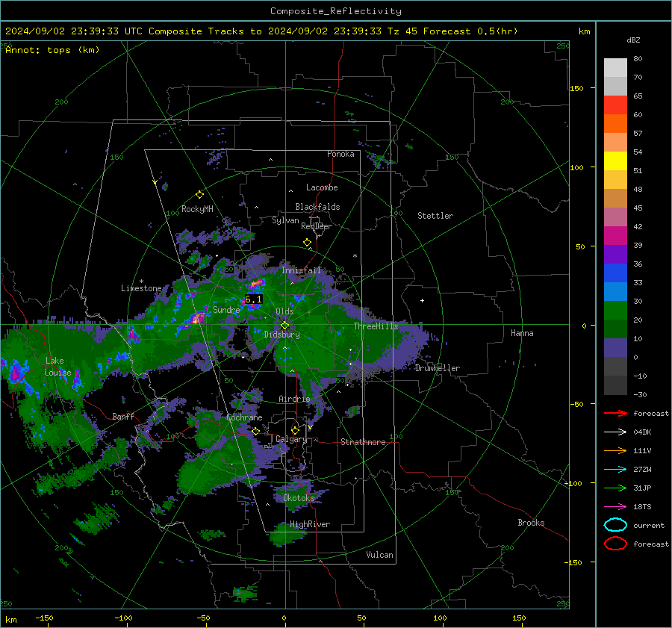
Task: Pick the magenta swatch in the dBZ scale
Action: [615, 235]
